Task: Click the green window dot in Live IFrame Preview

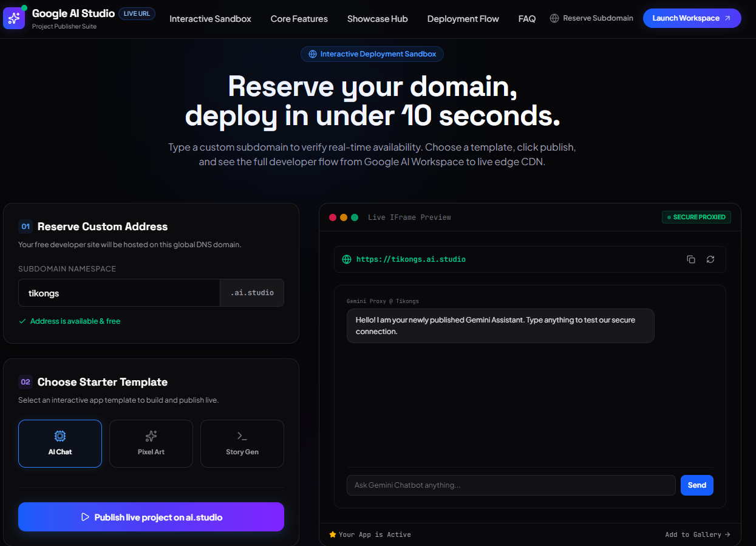Action: (355, 217)
